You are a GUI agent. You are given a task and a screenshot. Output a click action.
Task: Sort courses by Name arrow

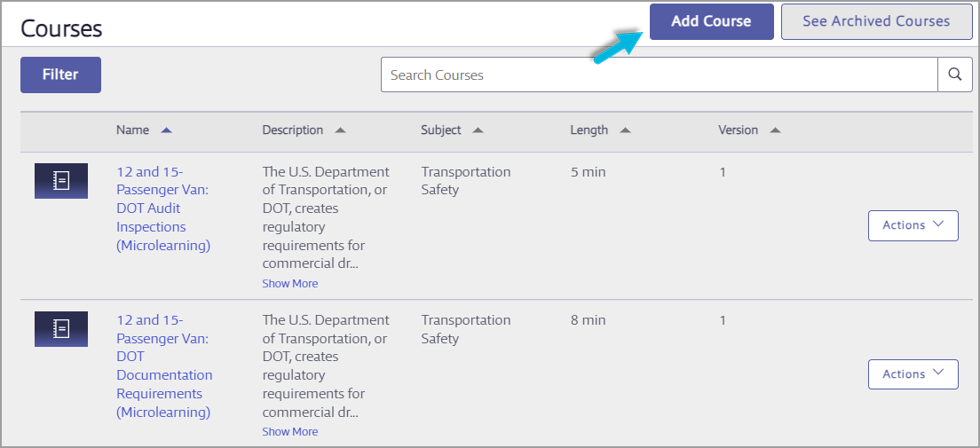click(x=166, y=130)
